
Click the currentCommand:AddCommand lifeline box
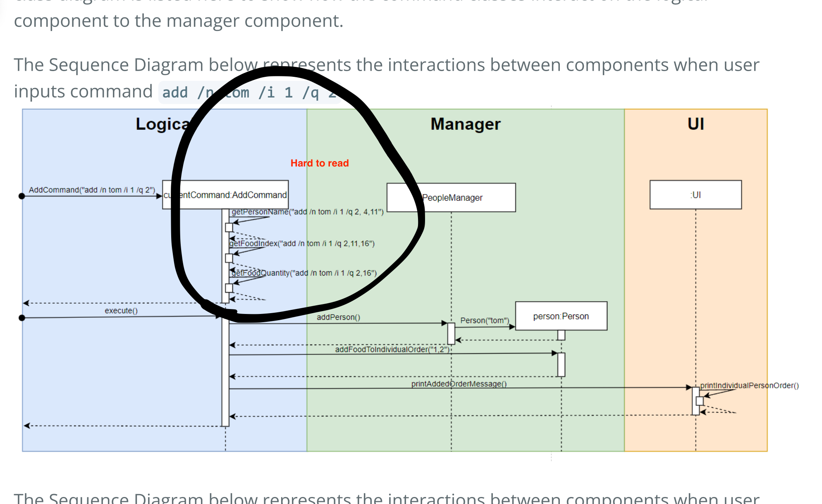point(225,195)
